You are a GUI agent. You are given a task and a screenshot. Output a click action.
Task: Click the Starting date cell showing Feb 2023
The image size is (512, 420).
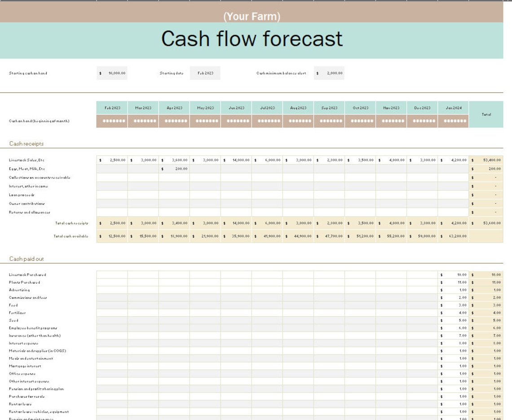pyautogui.click(x=206, y=73)
